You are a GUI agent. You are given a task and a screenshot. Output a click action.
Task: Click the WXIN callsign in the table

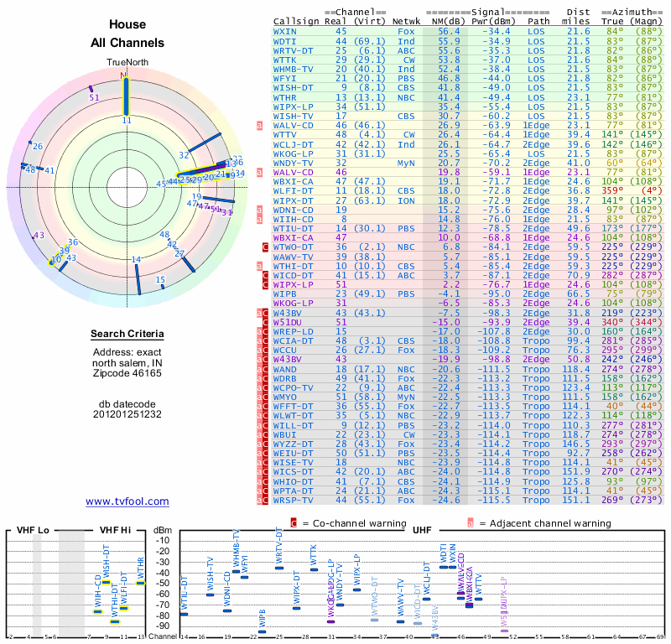[284, 30]
